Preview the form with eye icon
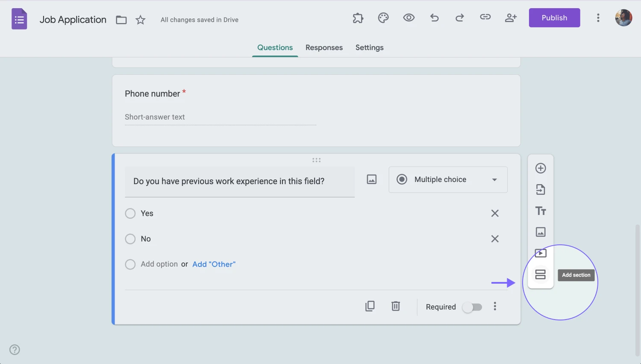Screen dimensions: 641x364 pyautogui.click(x=409, y=18)
